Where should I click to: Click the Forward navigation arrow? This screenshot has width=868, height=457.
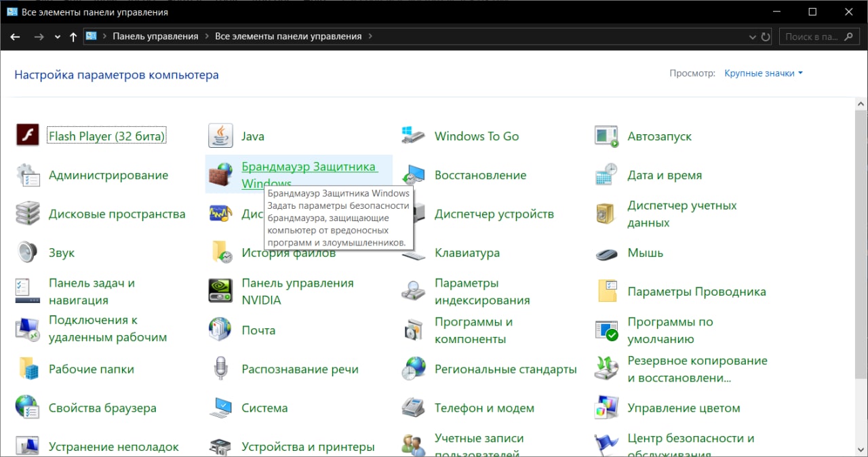(39, 37)
